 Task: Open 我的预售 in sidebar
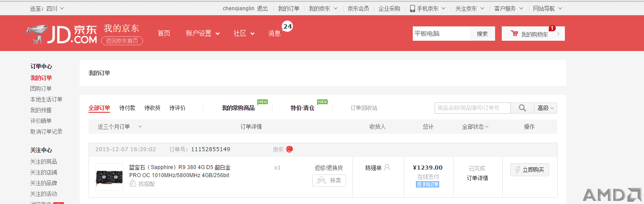(41, 110)
